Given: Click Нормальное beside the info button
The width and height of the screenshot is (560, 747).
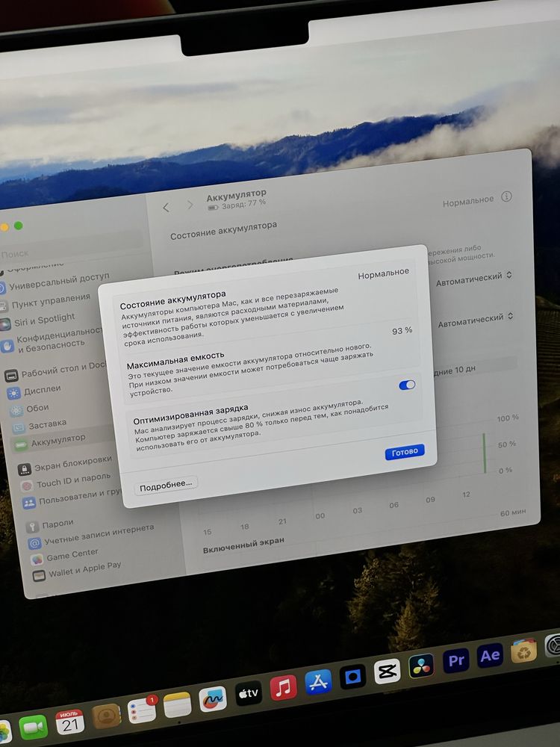Looking at the screenshot, I should coord(468,202).
